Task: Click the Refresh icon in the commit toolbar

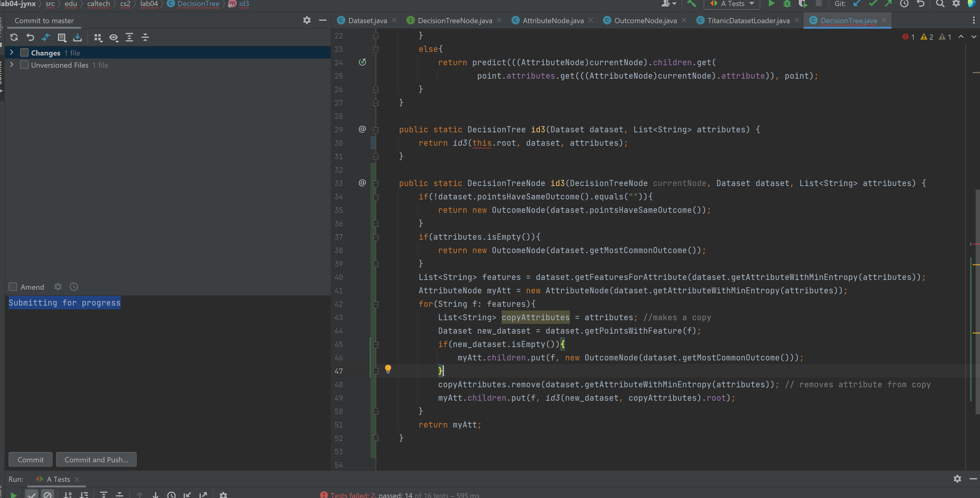Action: tap(14, 37)
